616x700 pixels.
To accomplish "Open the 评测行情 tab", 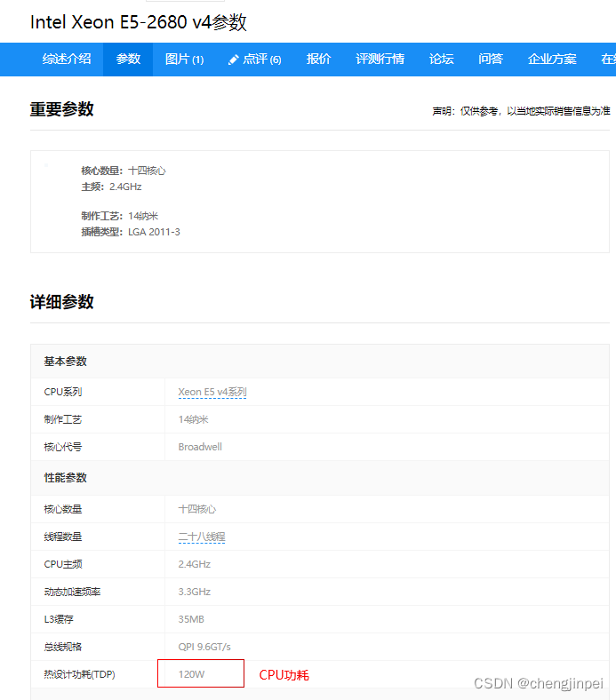I will [380, 59].
